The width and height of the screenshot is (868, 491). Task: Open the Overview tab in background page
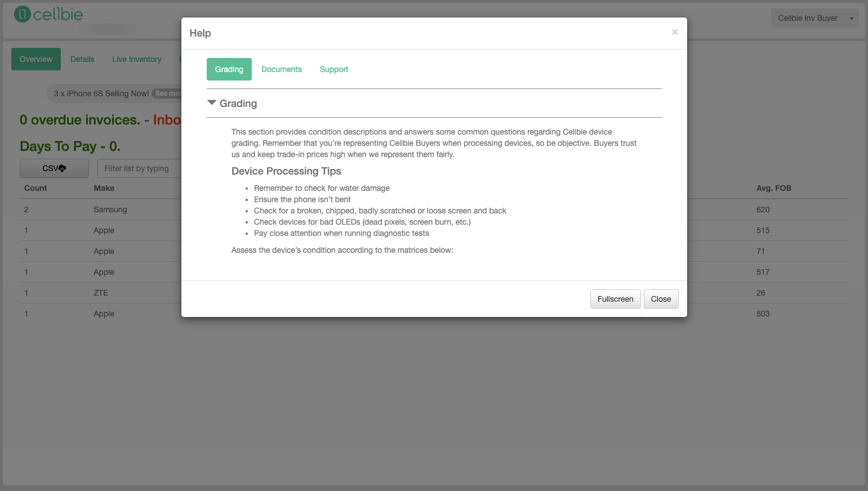(x=36, y=59)
